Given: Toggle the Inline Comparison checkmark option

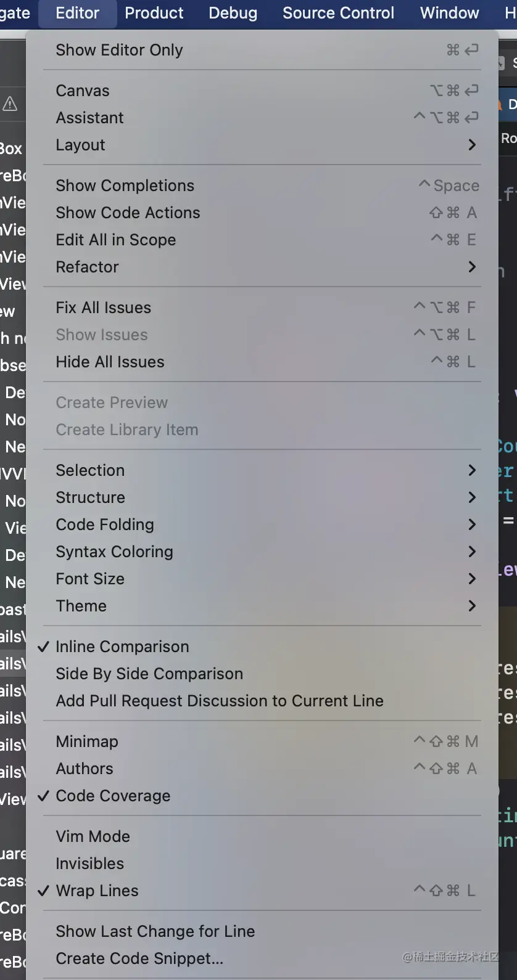Looking at the screenshot, I should [122, 647].
